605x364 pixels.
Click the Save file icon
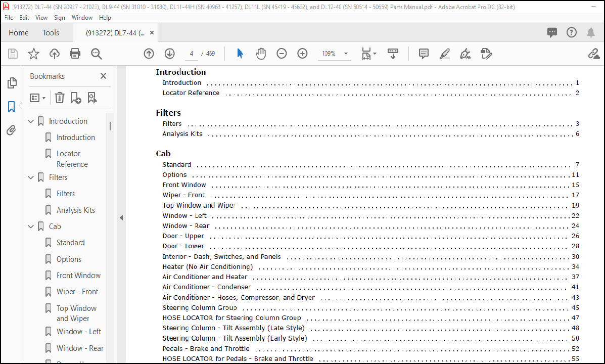(13, 54)
